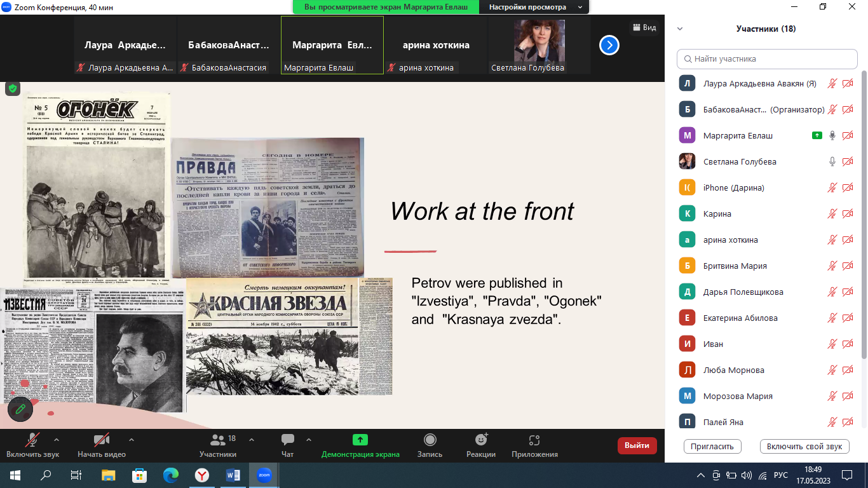The width and height of the screenshot is (868, 488).
Task: Select the арина хоткина video tile
Action: tap(436, 45)
